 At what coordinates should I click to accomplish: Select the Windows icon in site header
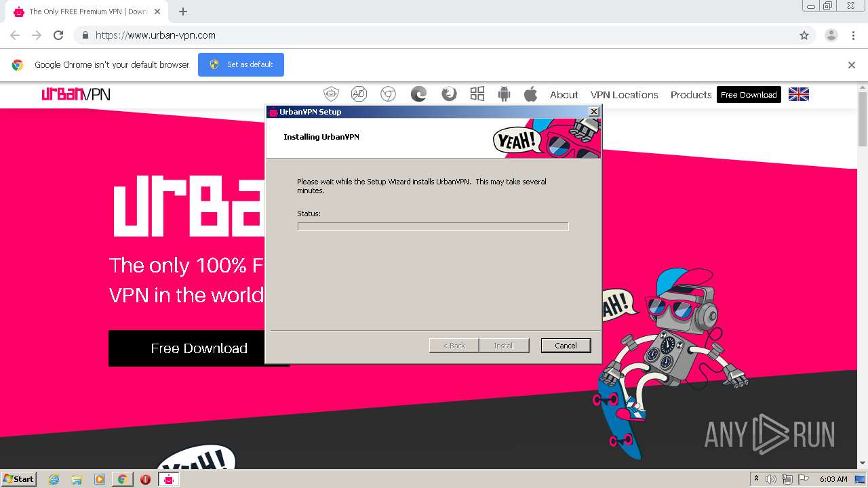477,94
